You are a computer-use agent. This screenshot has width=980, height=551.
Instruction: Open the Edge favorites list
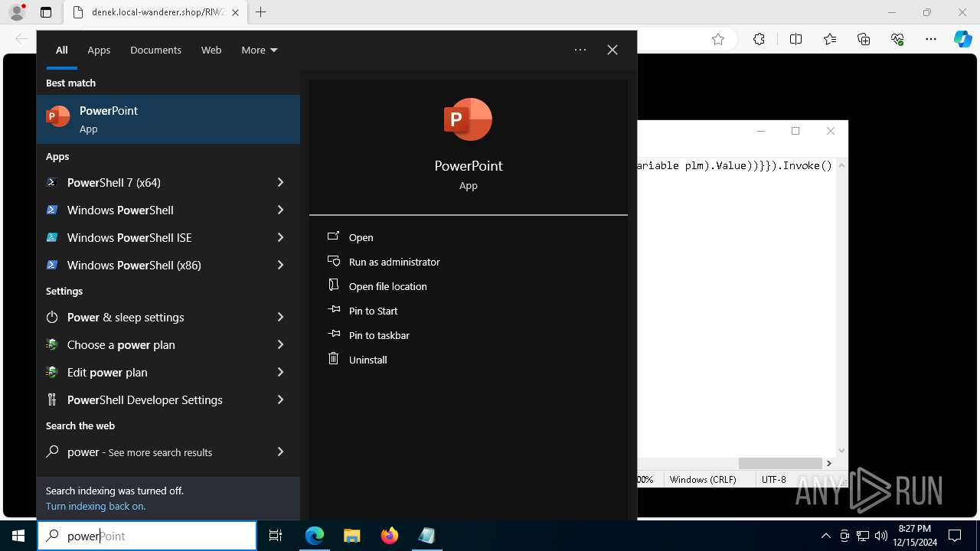(830, 39)
